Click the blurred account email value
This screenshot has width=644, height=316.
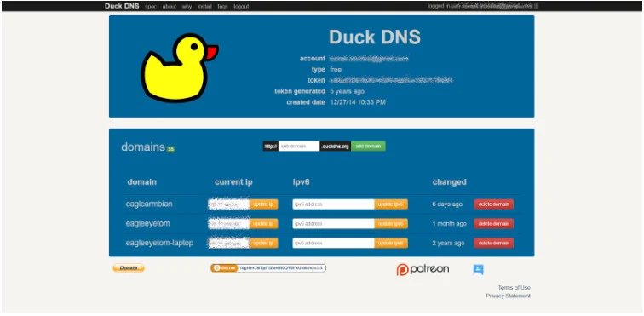pyautogui.click(x=369, y=59)
